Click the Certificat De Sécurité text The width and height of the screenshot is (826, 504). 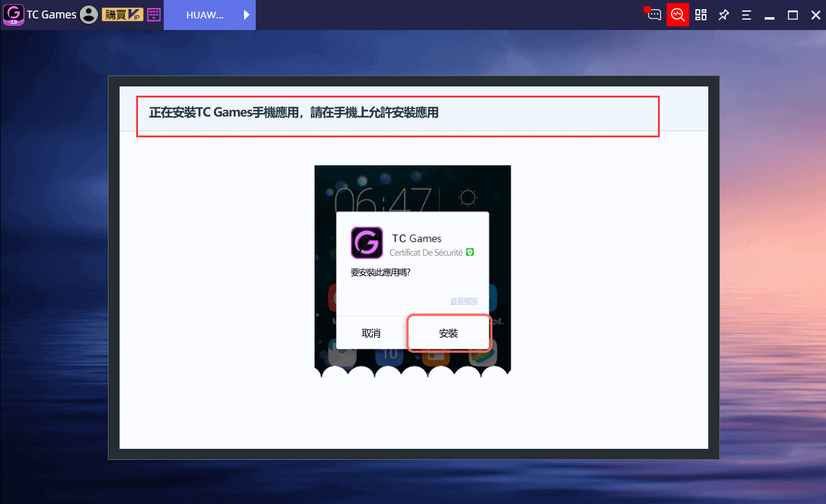click(426, 253)
